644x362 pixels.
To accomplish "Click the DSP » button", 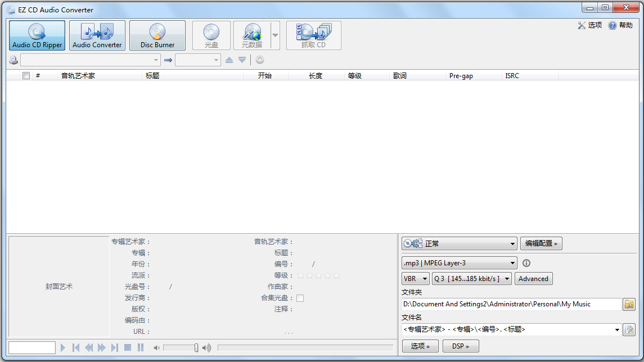I will (x=460, y=346).
